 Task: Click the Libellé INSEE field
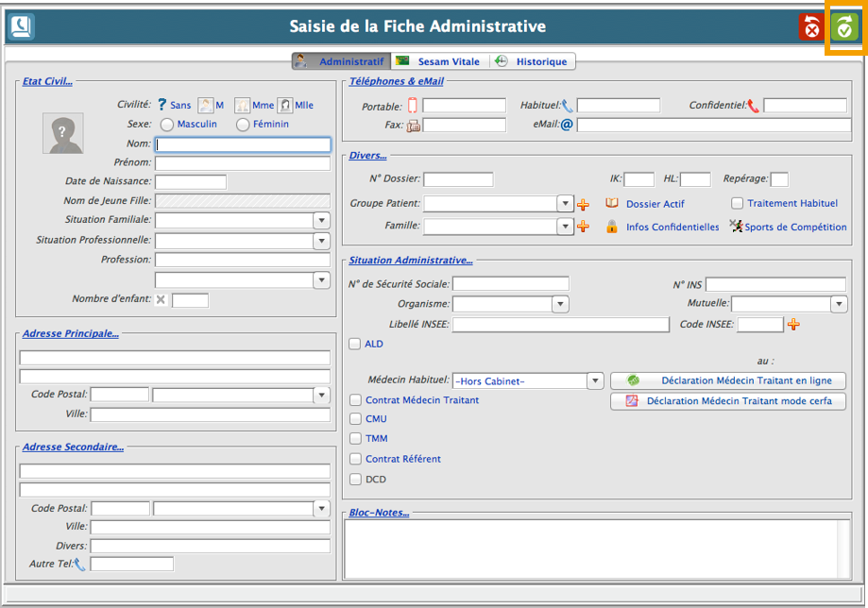tap(561, 325)
